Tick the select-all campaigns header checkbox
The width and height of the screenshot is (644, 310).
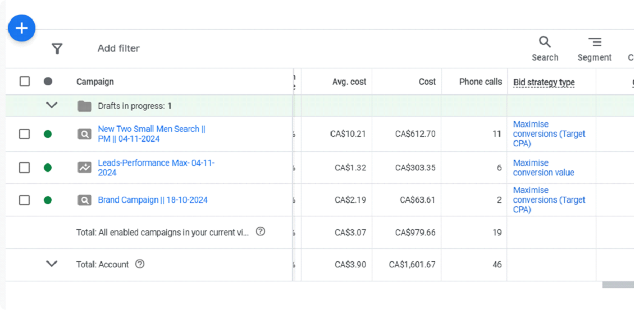point(25,81)
